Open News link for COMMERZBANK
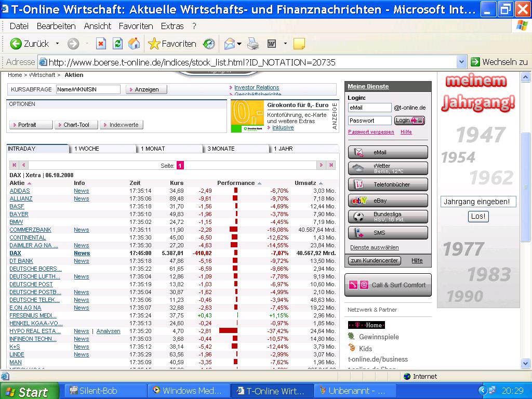 click(82, 230)
